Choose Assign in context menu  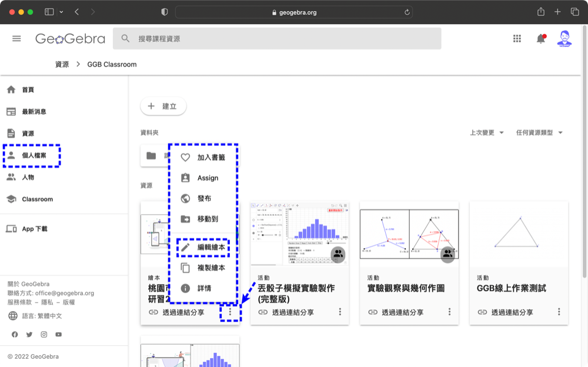(203, 178)
